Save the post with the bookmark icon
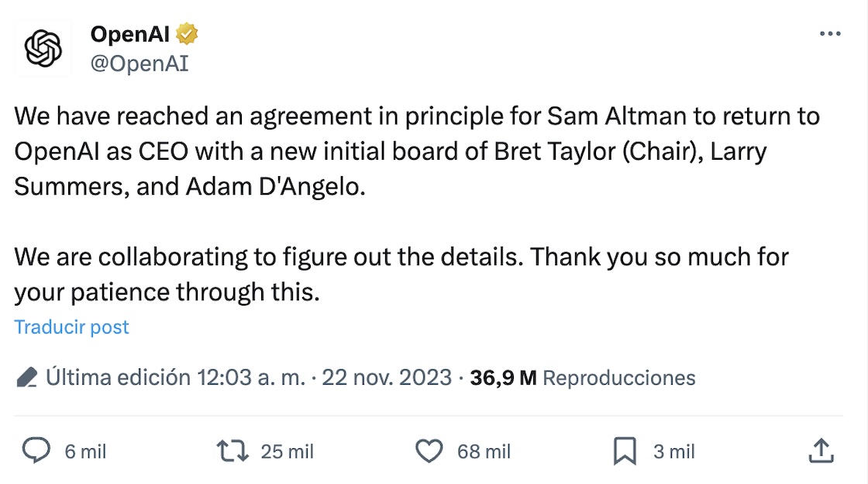868x484 pixels. coord(625,451)
